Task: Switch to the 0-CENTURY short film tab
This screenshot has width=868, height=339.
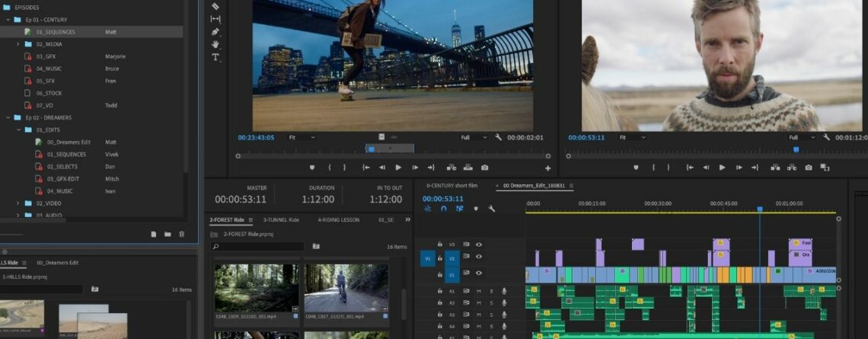Action: click(x=452, y=185)
